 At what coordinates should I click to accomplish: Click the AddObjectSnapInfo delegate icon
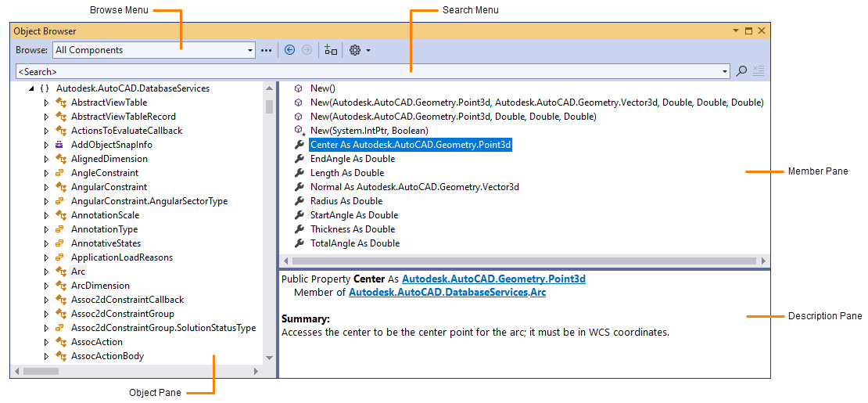[x=59, y=145]
